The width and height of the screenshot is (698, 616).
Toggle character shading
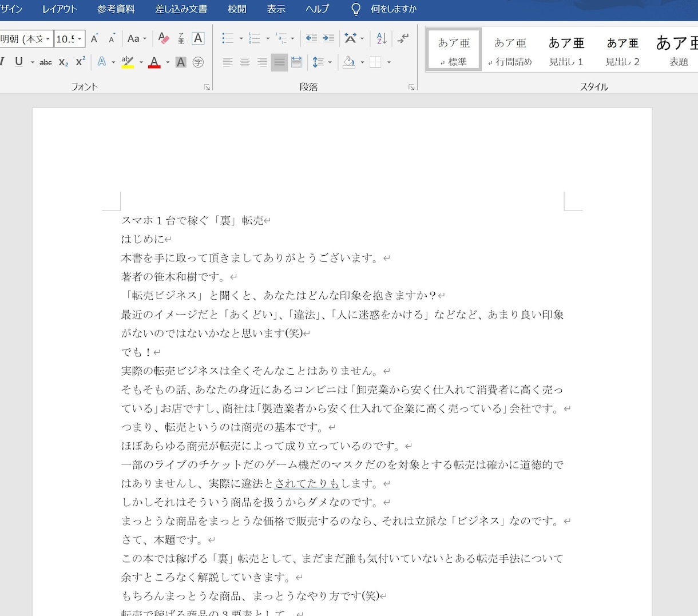(181, 62)
